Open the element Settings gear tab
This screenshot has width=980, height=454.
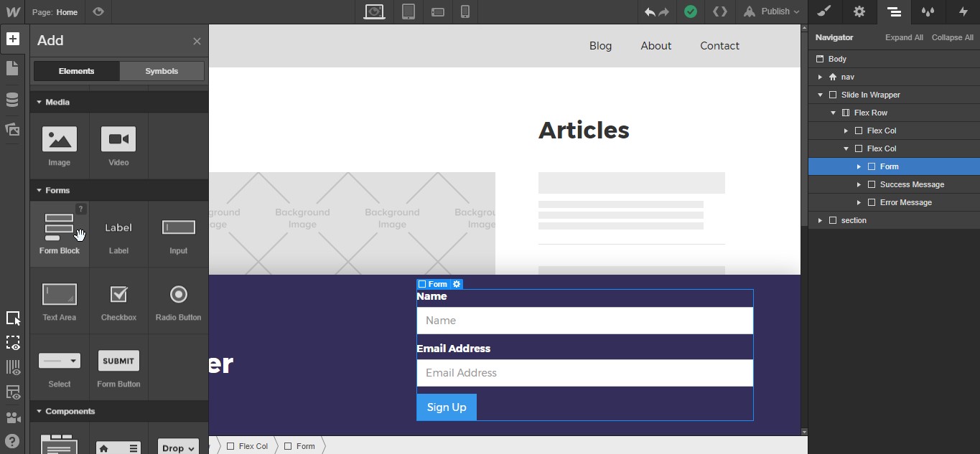[859, 11]
